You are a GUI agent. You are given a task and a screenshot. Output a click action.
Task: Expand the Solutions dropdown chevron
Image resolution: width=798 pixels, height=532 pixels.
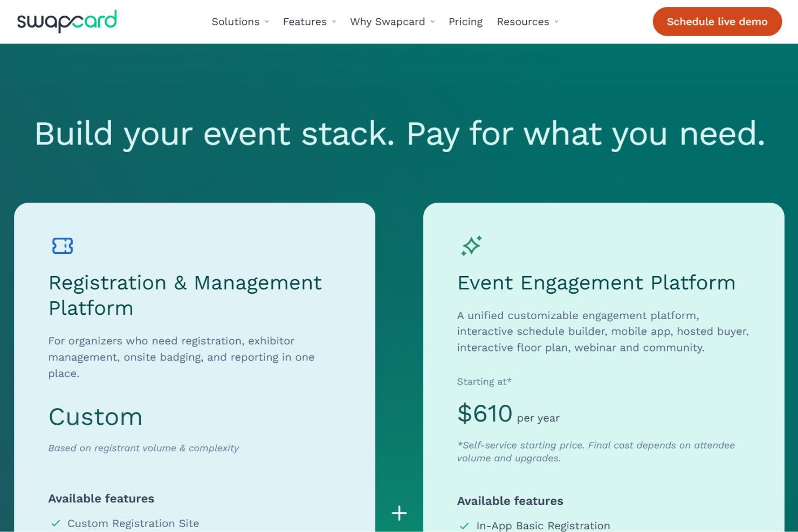point(267,22)
